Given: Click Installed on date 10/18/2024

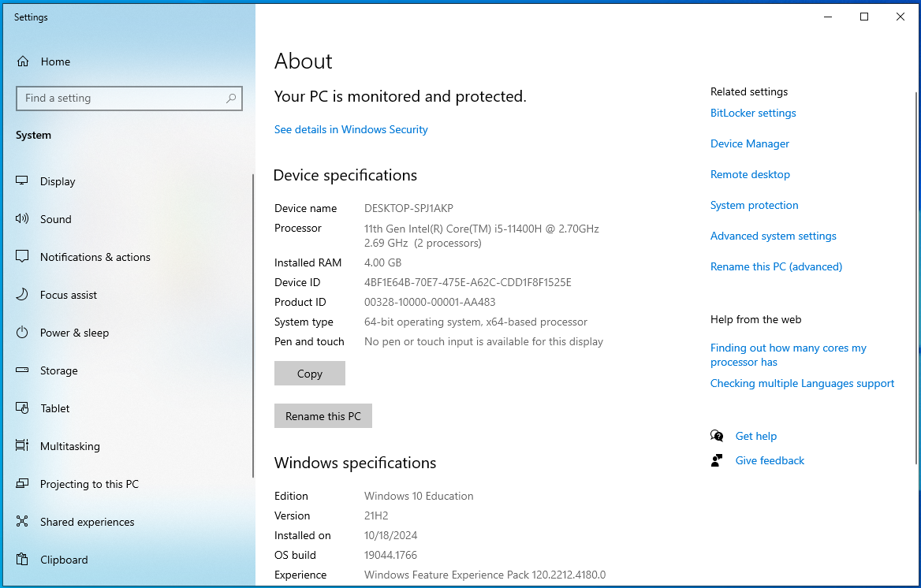Looking at the screenshot, I should 390,535.
